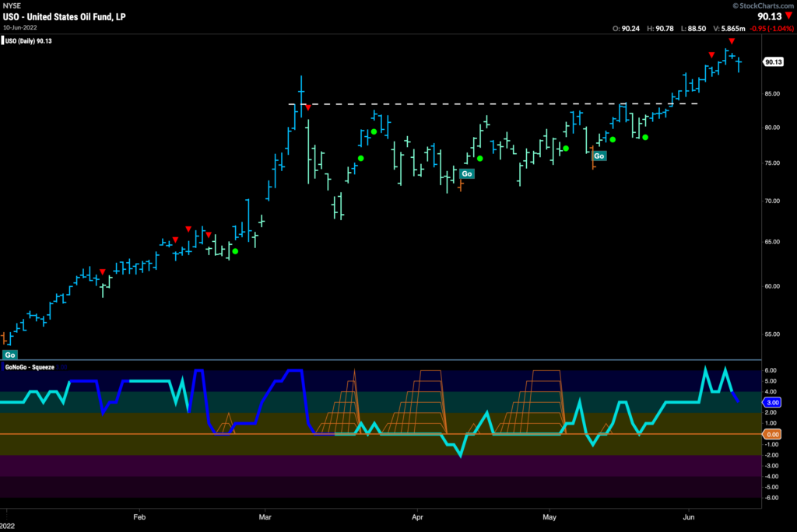Click the orange 0.00 zero-line value tag

pyautogui.click(x=772, y=435)
